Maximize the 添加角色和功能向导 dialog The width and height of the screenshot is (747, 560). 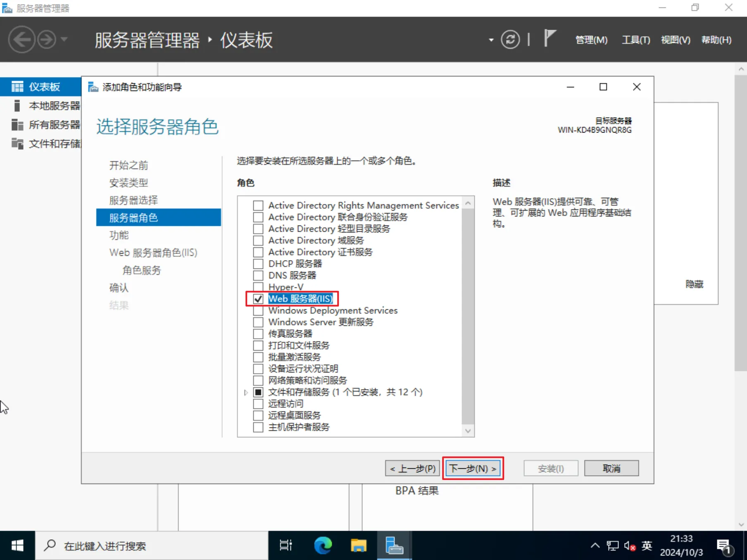[603, 87]
